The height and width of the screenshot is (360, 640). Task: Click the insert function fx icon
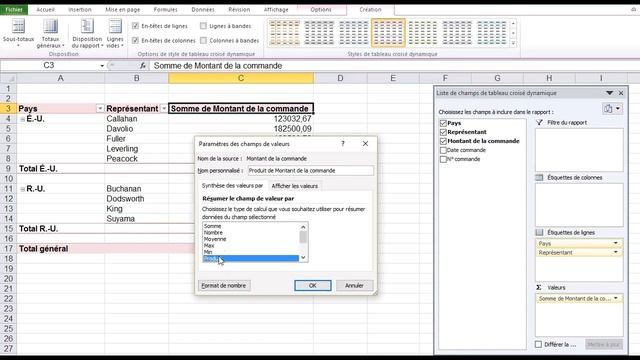coord(143,65)
